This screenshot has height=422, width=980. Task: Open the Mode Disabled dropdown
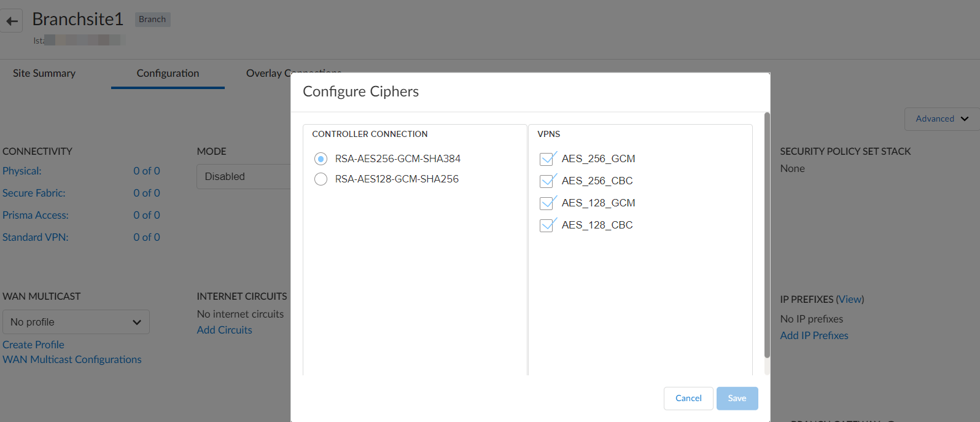pyautogui.click(x=244, y=177)
